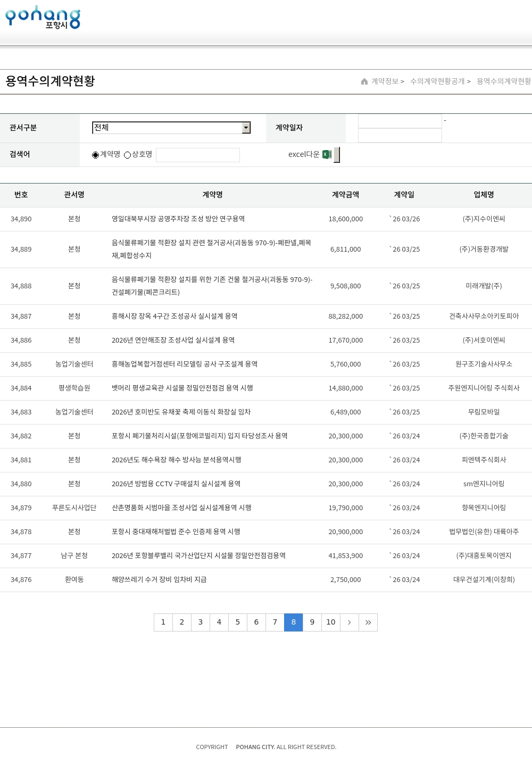This screenshot has width=532, height=781.
Task: Go to page 1
Action: pyautogui.click(x=163, y=622)
